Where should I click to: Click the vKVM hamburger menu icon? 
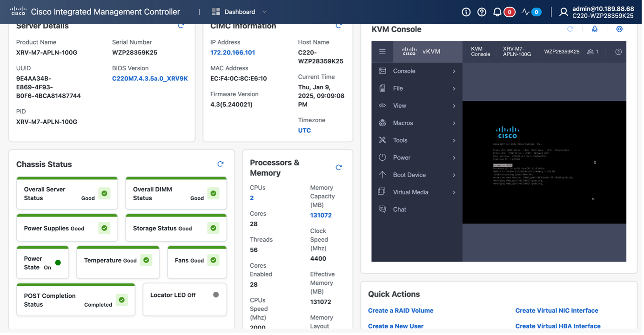pyautogui.click(x=382, y=52)
